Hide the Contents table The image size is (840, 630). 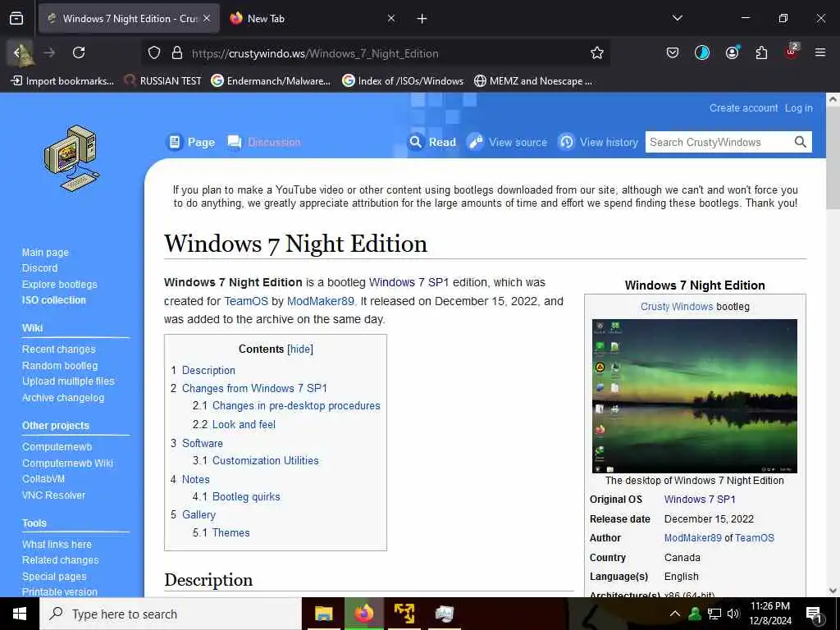[300, 349]
